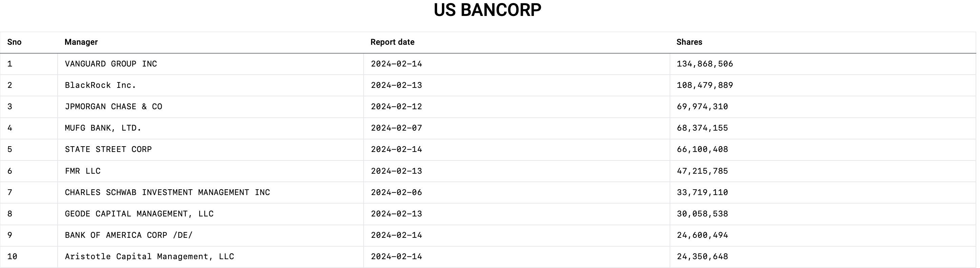Select the US BANCORP page title
980x268 pixels.
coord(487,10)
